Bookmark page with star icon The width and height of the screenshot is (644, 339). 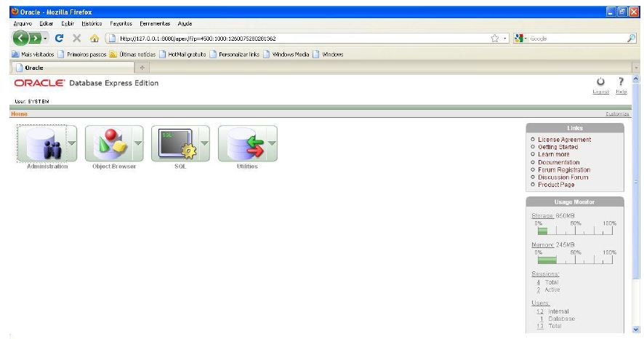coord(495,39)
